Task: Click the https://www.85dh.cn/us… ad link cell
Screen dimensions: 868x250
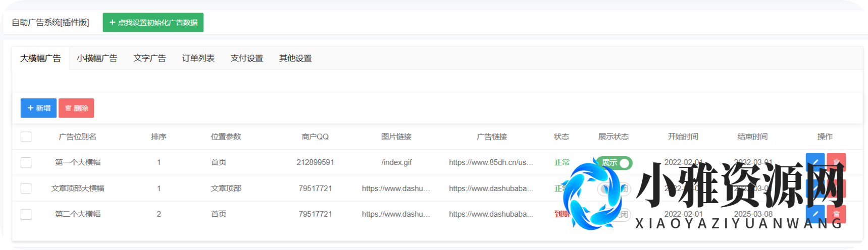Action: pyautogui.click(x=491, y=162)
